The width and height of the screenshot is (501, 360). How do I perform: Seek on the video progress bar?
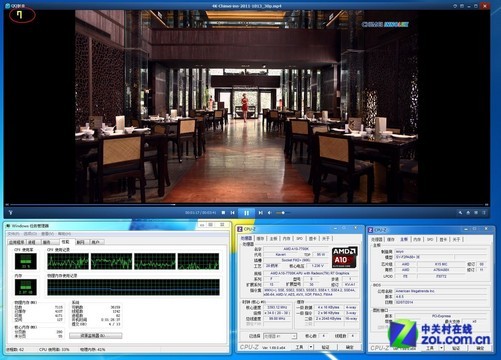pos(246,204)
